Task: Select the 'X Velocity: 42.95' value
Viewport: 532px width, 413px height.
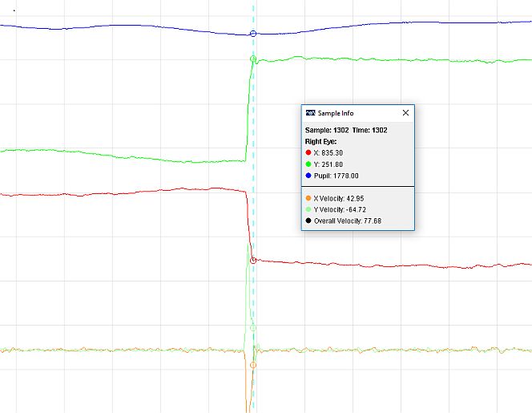Action: 339,198
